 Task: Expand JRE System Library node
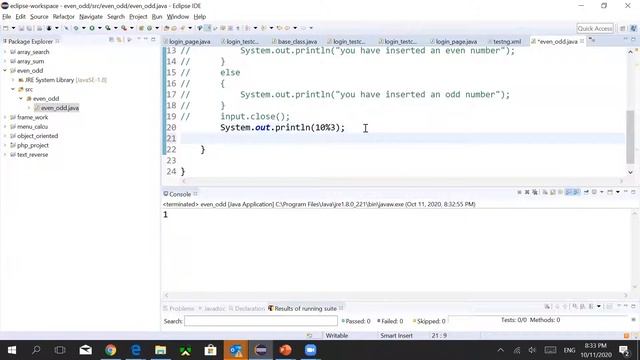click(13, 80)
